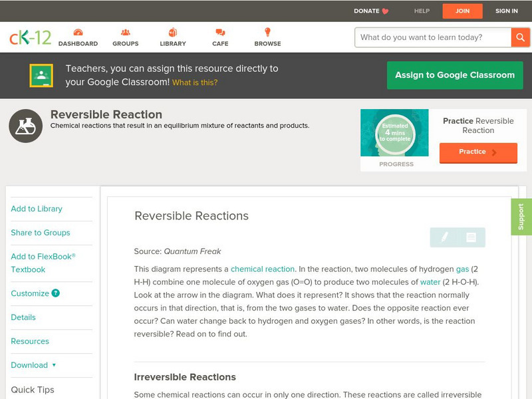Open the Library backpack icon
This screenshot has height=399, width=532.
[173, 32]
